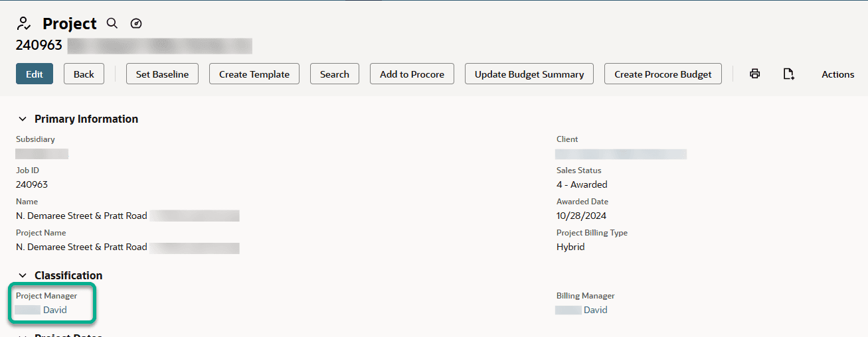Select the Hybrid billing type value
This screenshot has height=337, width=868.
(570, 247)
